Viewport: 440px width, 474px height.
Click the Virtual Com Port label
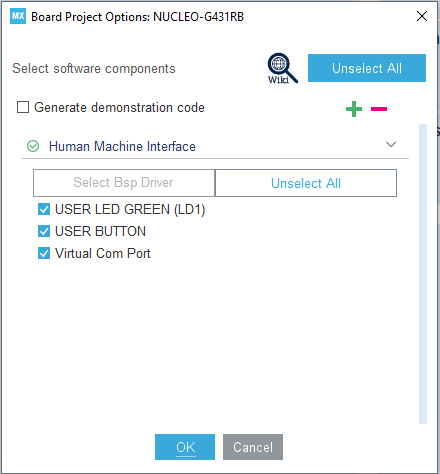(x=103, y=253)
